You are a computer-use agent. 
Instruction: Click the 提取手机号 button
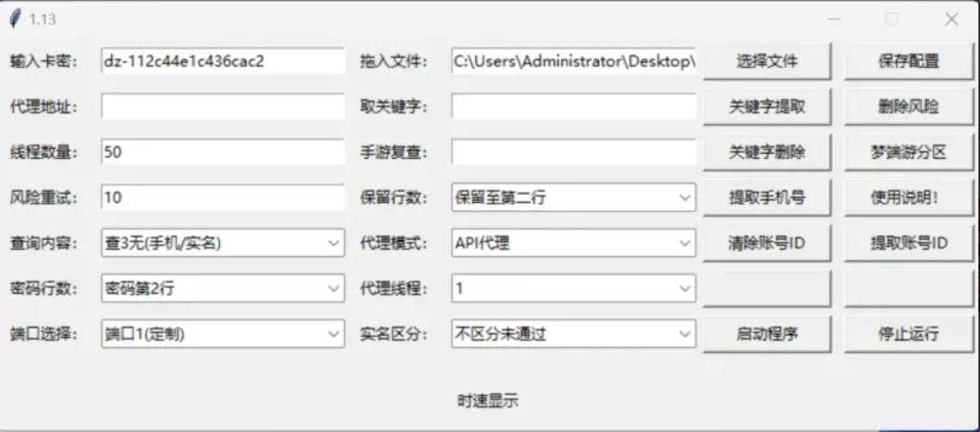(x=766, y=197)
